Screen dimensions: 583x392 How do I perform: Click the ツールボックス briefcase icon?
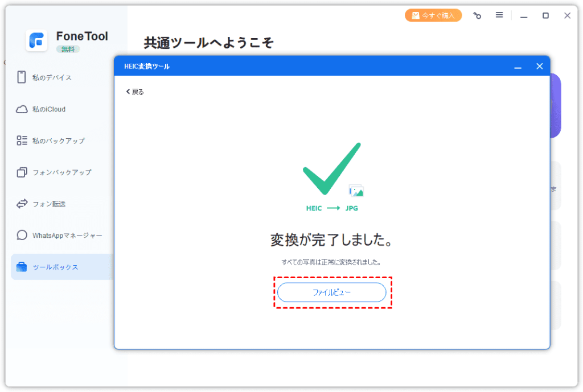(x=22, y=267)
